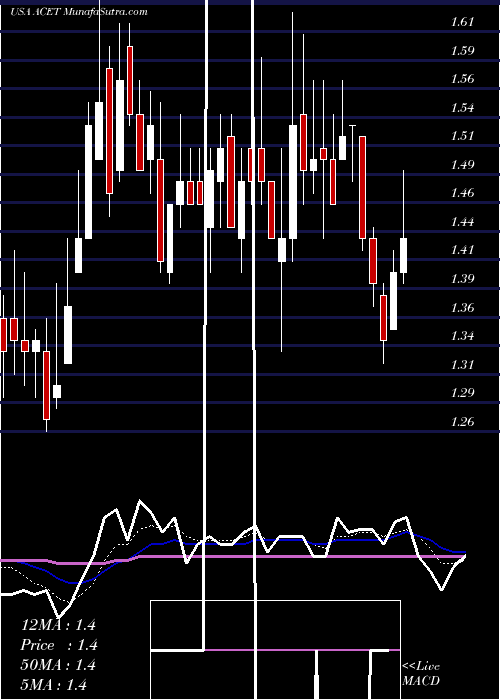Viewport: 500px width, 700px height.
Task: Click the 1.46 price axis label
Action: pyautogui.click(x=462, y=193)
